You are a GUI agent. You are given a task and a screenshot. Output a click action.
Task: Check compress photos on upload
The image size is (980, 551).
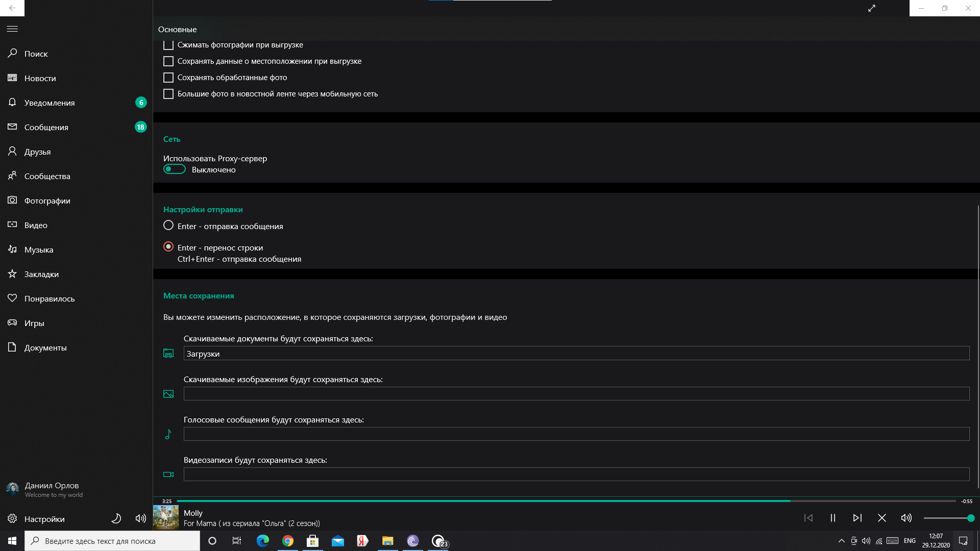(x=168, y=45)
